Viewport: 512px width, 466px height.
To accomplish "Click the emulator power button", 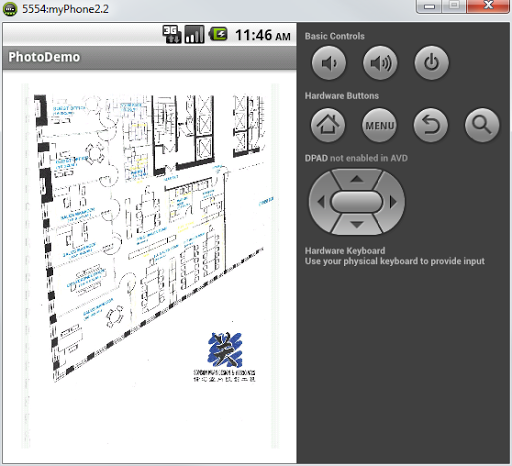I will coord(431,63).
